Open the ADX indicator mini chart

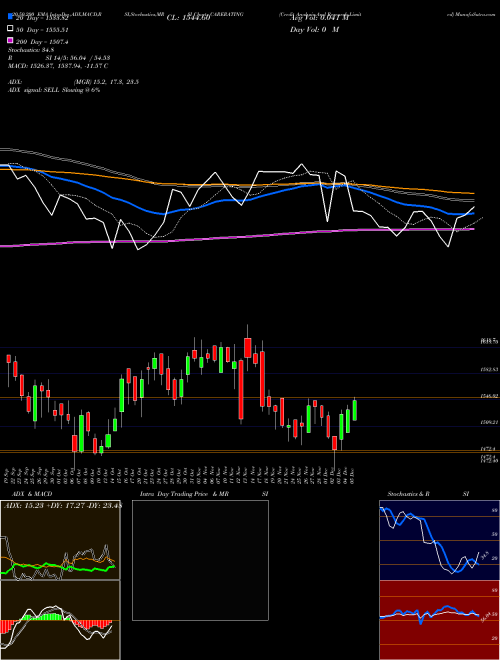[60, 540]
